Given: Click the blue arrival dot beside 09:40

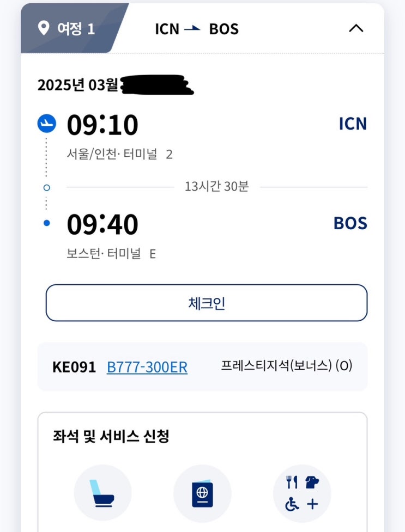Looking at the screenshot, I should click(x=47, y=223).
